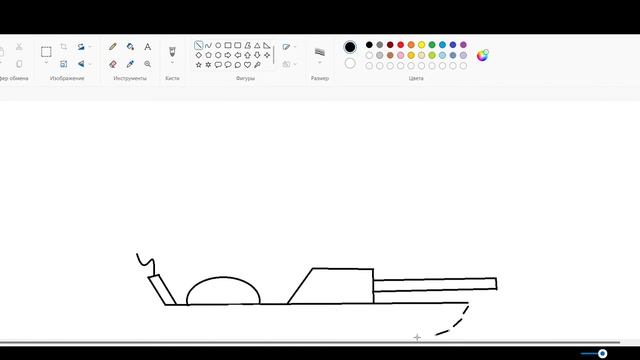
Task: Select the Color picker eyedropper tool
Action: (130, 64)
